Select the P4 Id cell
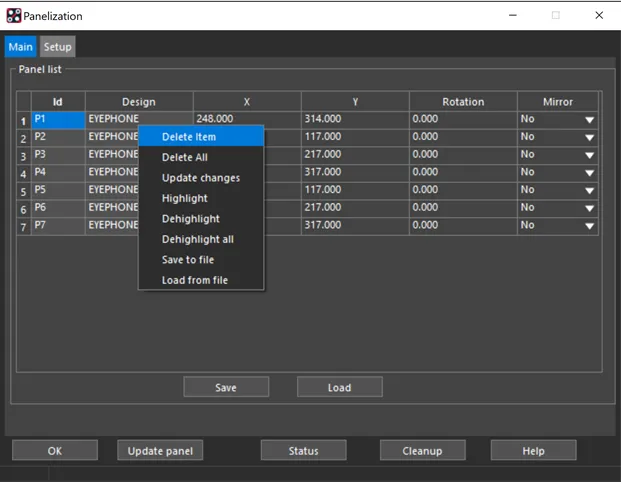The image size is (621, 482). 58,173
